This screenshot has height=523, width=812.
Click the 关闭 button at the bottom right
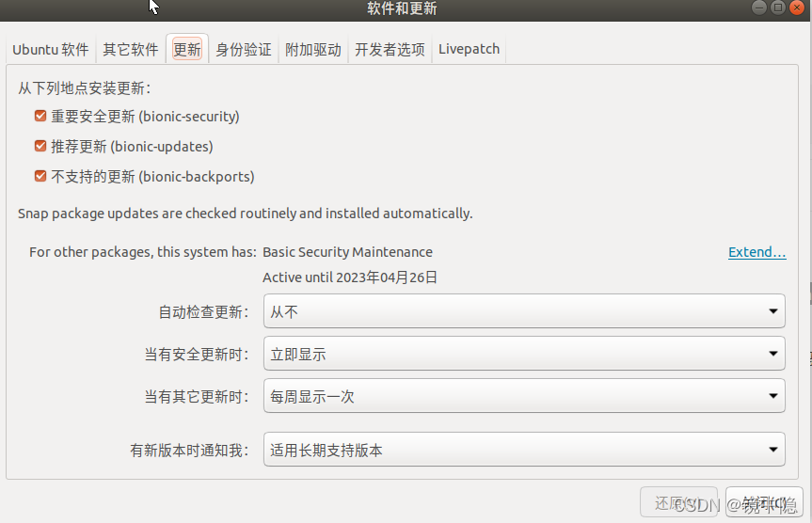click(x=764, y=502)
